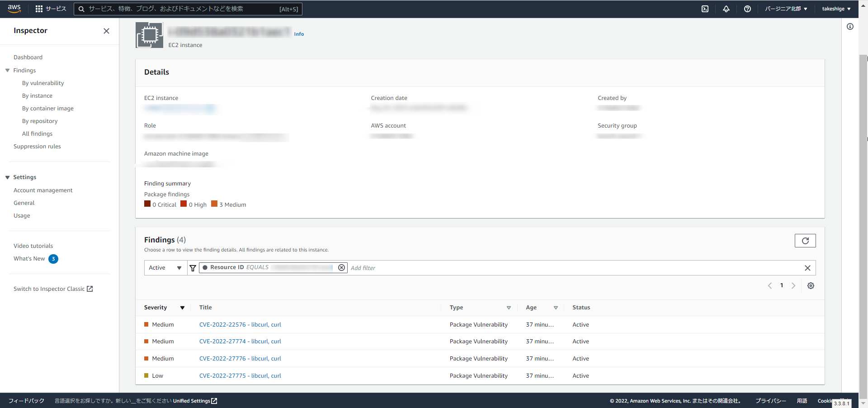Open the terms link in footer

pos(802,401)
